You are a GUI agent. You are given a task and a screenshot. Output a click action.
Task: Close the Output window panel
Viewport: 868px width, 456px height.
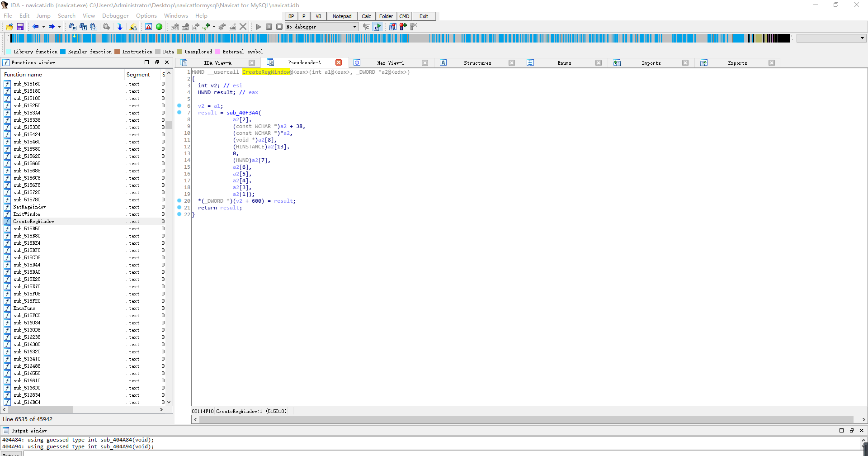862,431
